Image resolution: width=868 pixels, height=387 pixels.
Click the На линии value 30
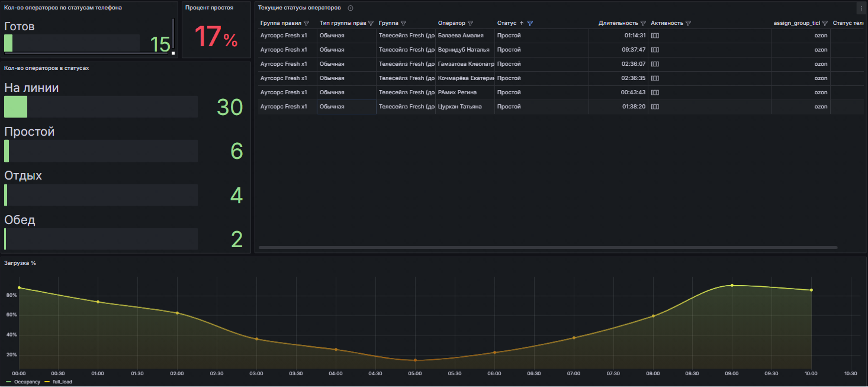[230, 107]
